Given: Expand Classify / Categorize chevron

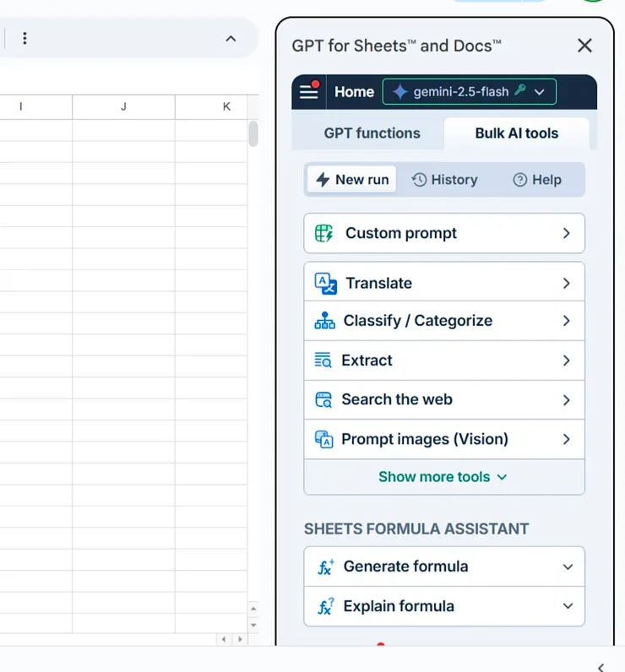Looking at the screenshot, I should (x=566, y=321).
